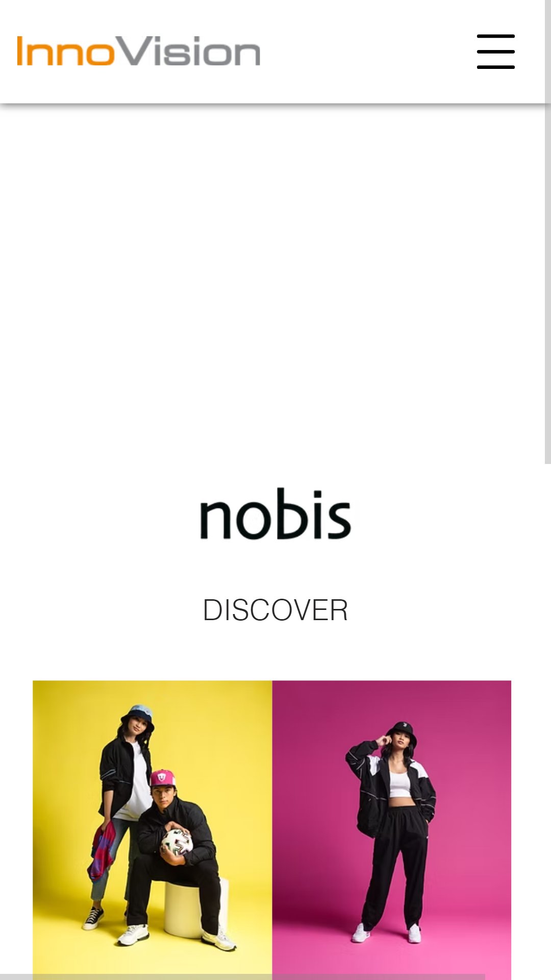Click the InnoVision logo
The height and width of the screenshot is (980, 551).
138,51
